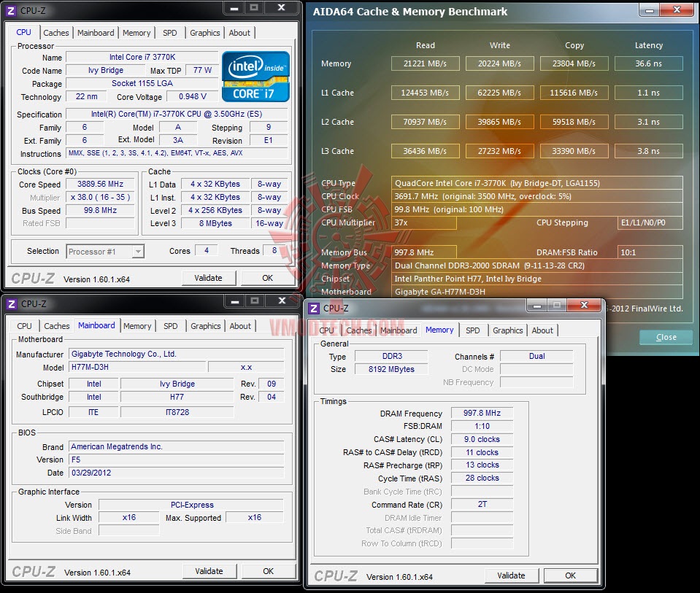The image size is (700, 593).
Task: Click the CPU-Z title icon in Memory window
Action: point(314,309)
